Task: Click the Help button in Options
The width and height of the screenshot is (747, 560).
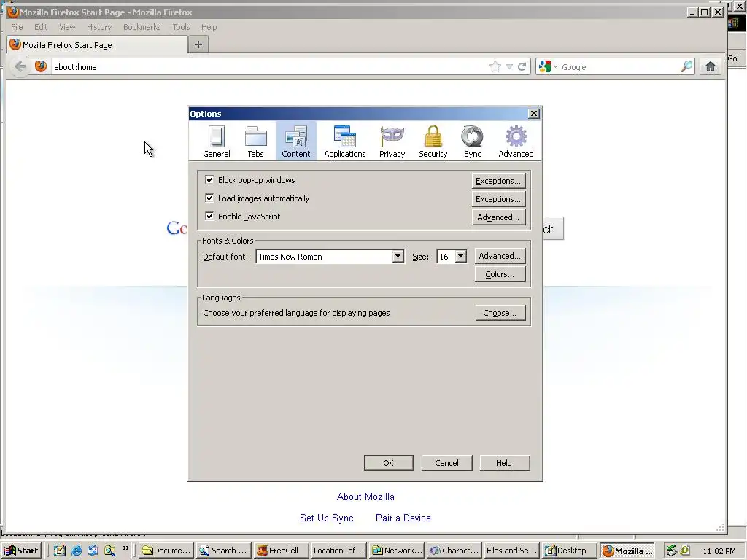Action: (505, 463)
